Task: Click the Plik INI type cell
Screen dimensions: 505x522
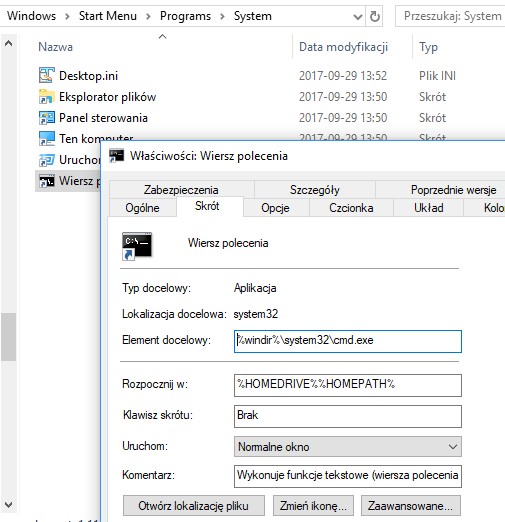Action: [x=437, y=76]
